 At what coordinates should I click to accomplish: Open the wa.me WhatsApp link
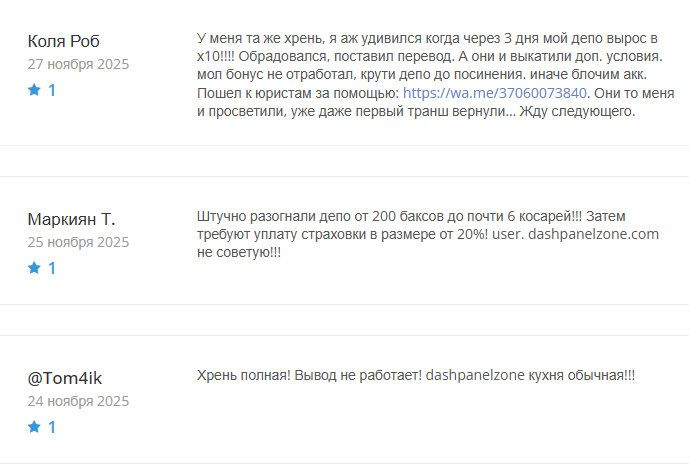496,93
